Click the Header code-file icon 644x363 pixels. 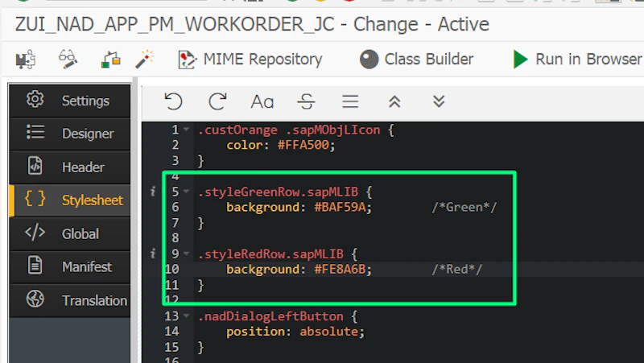click(x=35, y=166)
